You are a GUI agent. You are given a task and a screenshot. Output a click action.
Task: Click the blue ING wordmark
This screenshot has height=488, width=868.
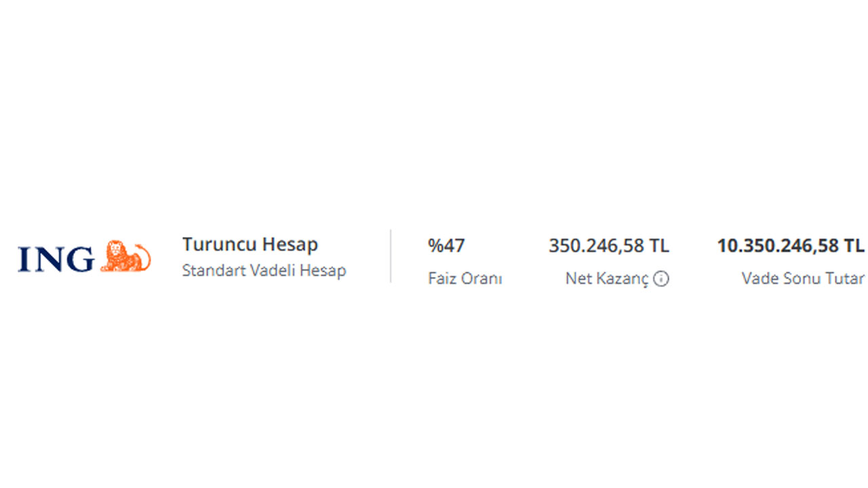pyautogui.click(x=56, y=260)
